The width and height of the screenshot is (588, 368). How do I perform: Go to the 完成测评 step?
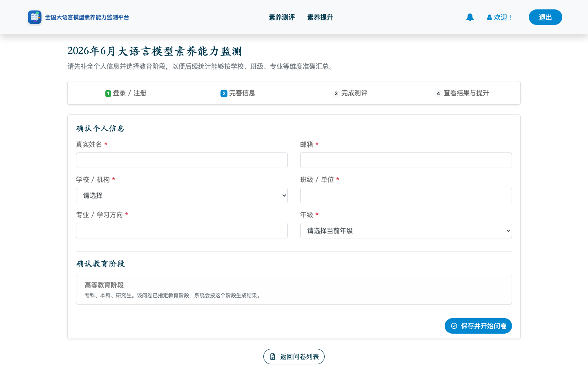[350, 93]
